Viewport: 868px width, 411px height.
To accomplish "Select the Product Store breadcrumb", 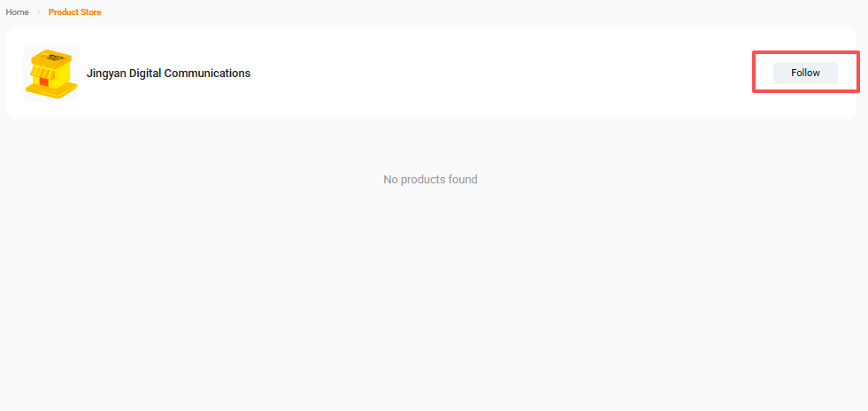I will coord(74,12).
